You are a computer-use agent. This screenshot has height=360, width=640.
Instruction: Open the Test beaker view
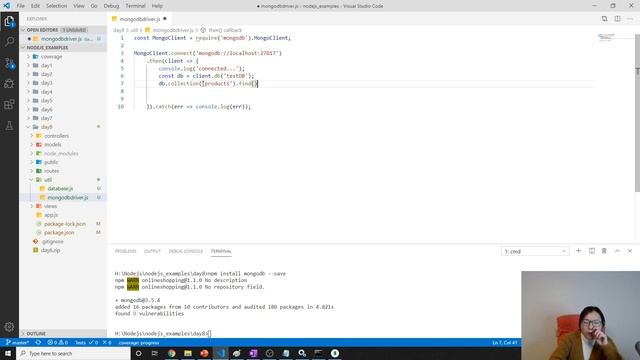click(9, 126)
